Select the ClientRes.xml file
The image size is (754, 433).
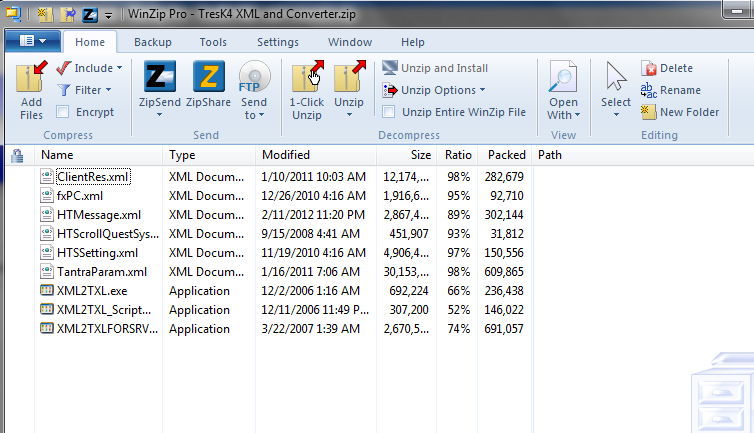[93, 176]
